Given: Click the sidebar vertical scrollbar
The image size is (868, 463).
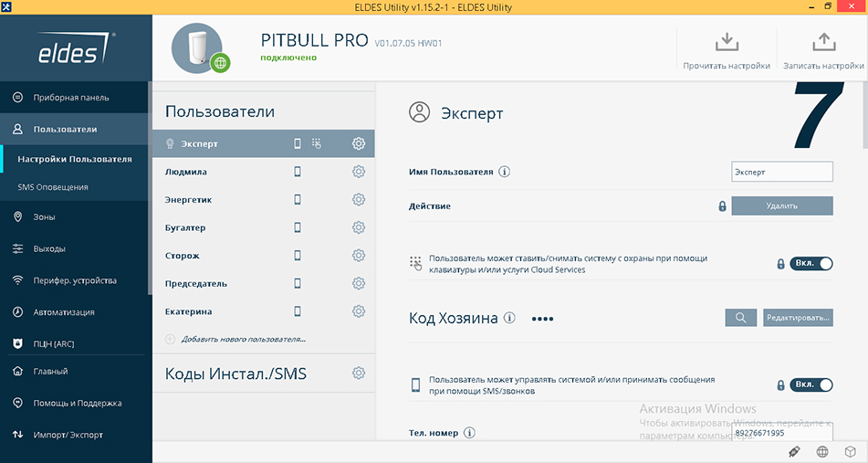Looking at the screenshot, I should point(150,188).
